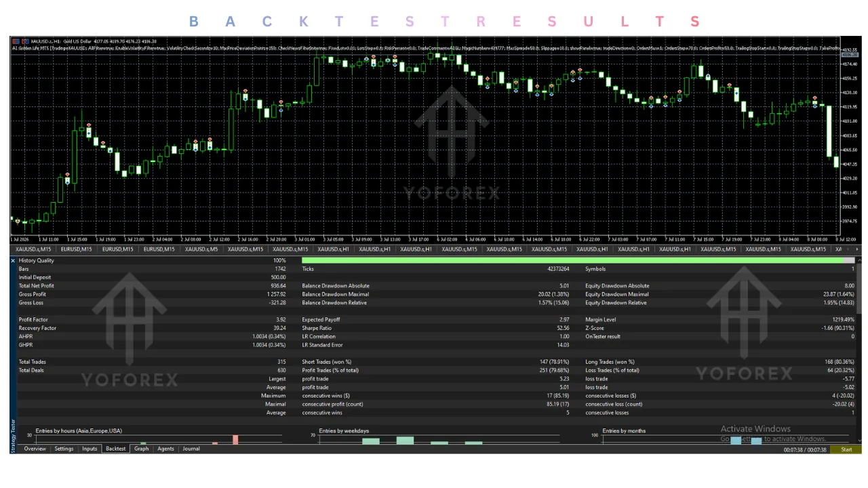Open the Agents tab

pyautogui.click(x=165, y=449)
